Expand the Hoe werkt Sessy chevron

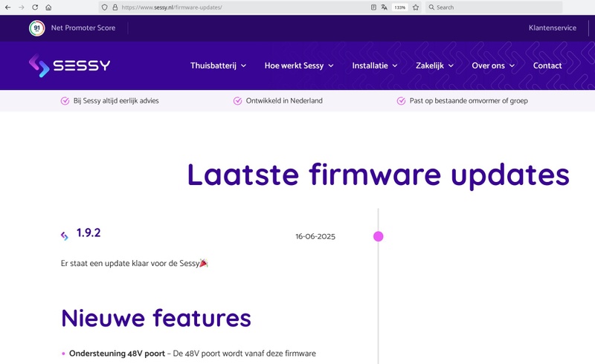pyautogui.click(x=331, y=66)
